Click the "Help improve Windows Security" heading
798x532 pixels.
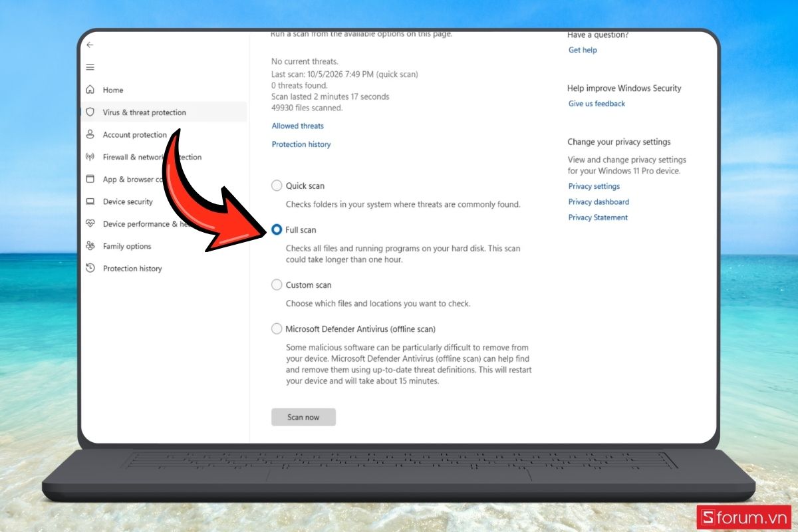click(624, 88)
